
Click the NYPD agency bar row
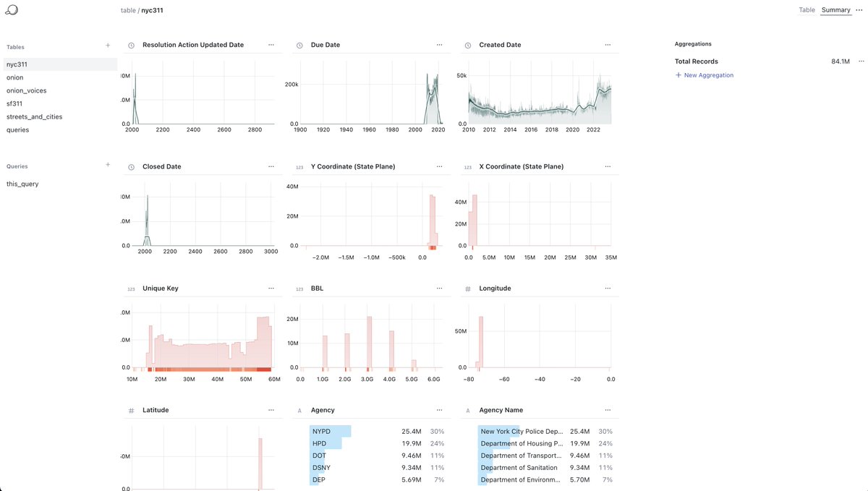376,432
